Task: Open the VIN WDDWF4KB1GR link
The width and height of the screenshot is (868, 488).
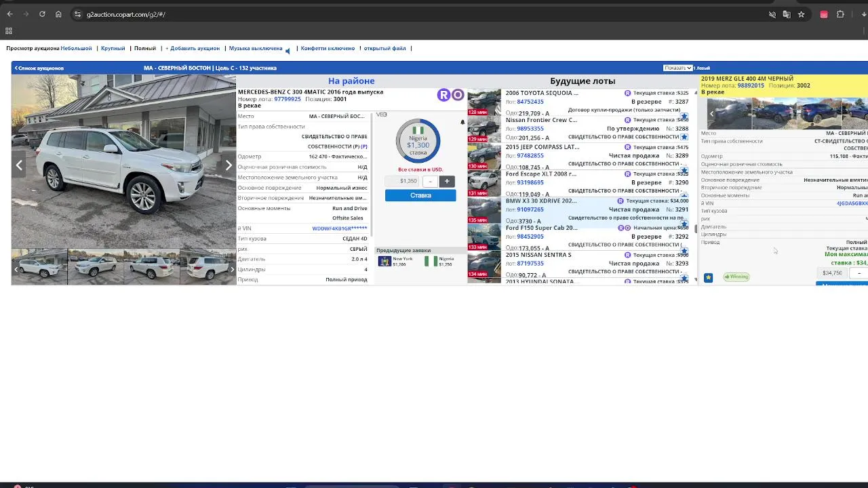Action: 340,228
